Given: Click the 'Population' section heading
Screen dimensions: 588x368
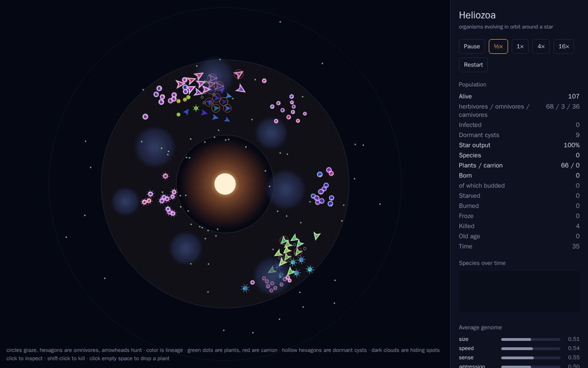Looking at the screenshot, I should click(473, 85).
